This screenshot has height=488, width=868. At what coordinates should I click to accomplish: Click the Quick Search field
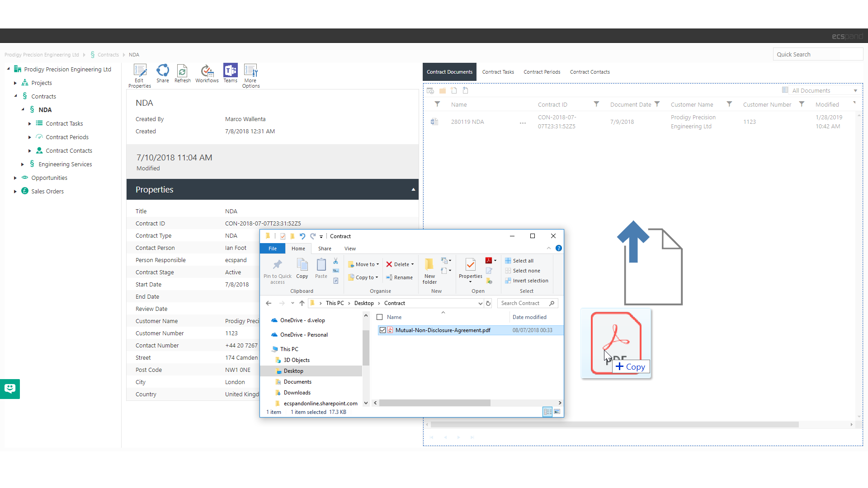click(818, 54)
